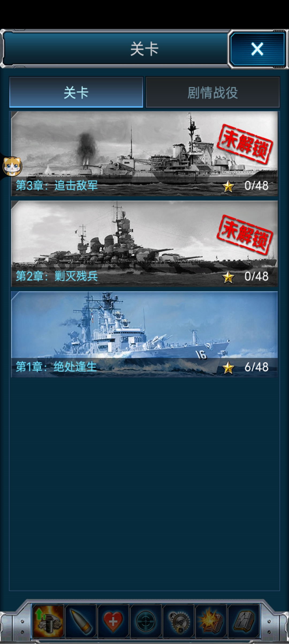Click the 0/48 progress on chapter 3
Image resolution: width=289 pixels, height=644 pixels.
(x=256, y=186)
